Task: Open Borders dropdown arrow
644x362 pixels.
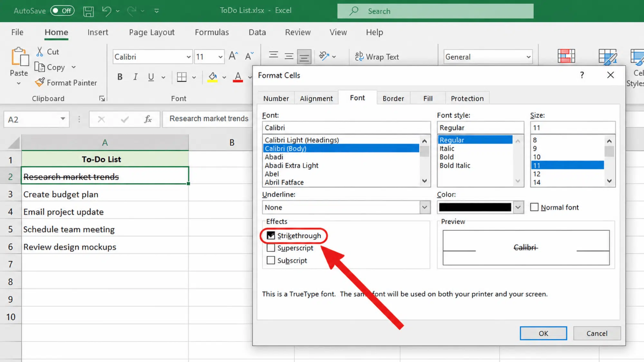Action: click(194, 77)
